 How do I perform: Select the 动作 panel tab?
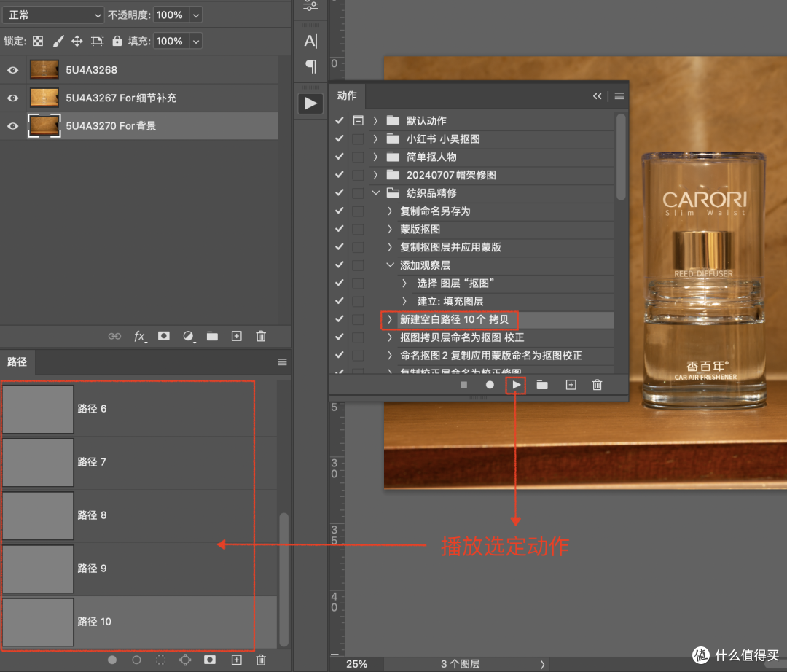[x=347, y=96]
